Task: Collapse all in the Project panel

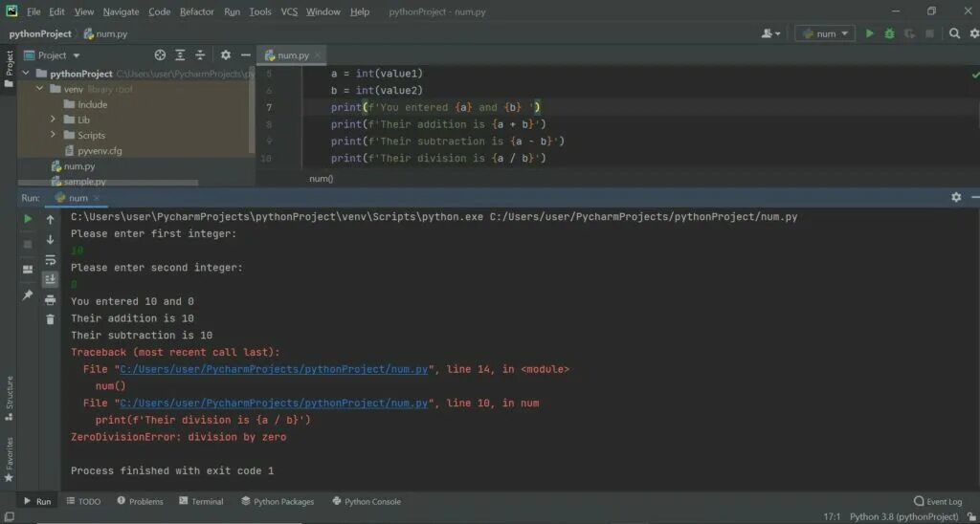Action: pos(200,55)
